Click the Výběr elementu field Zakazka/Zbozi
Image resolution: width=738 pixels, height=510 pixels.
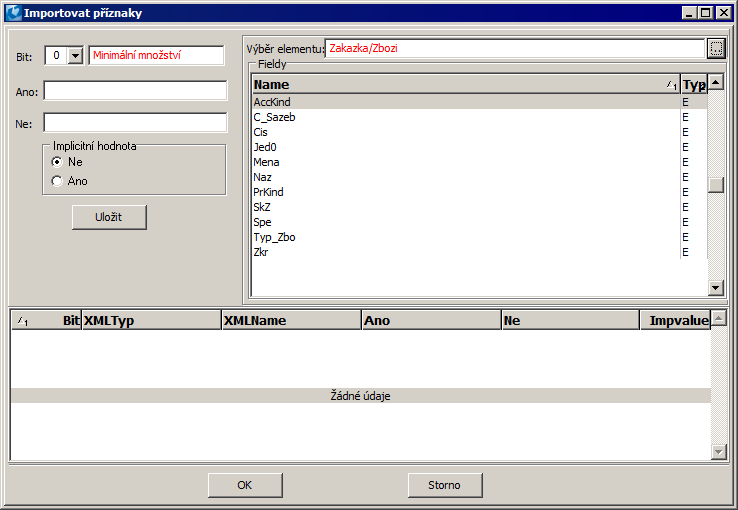[515, 48]
